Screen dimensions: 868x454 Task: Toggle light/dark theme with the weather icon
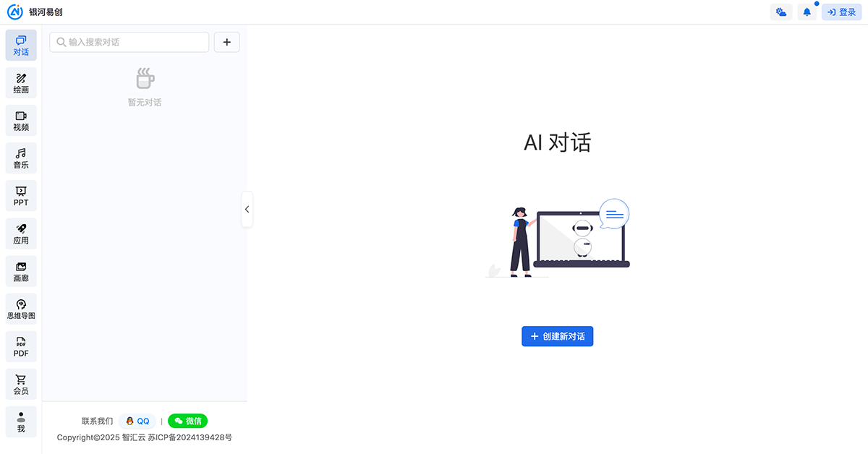[780, 12]
